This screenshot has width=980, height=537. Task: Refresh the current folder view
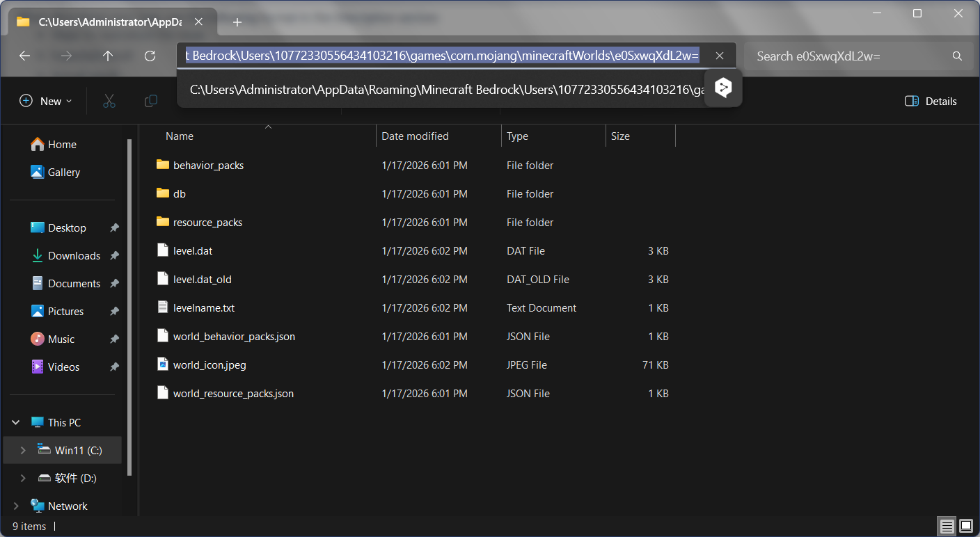click(x=150, y=56)
